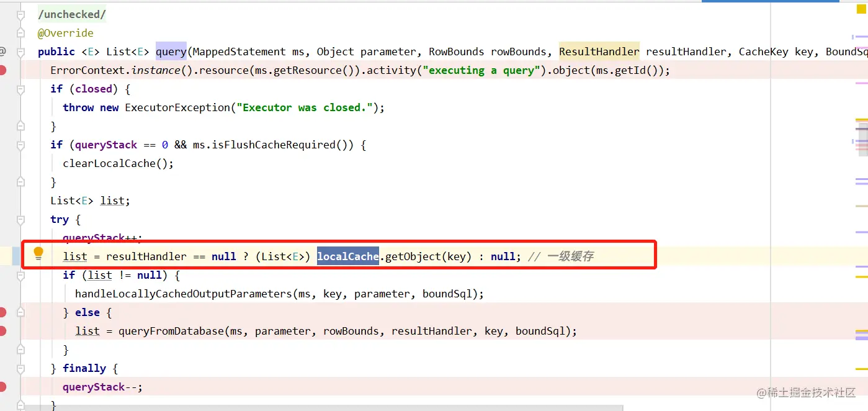The width and height of the screenshot is (868, 411).
Task: Fold the 'if (list != null) {' block
Action: (20, 275)
